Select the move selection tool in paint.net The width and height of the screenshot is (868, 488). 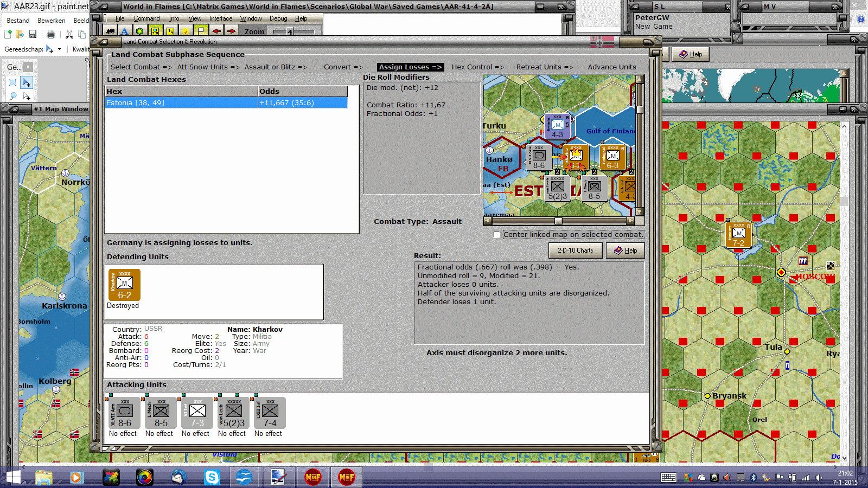(x=27, y=82)
